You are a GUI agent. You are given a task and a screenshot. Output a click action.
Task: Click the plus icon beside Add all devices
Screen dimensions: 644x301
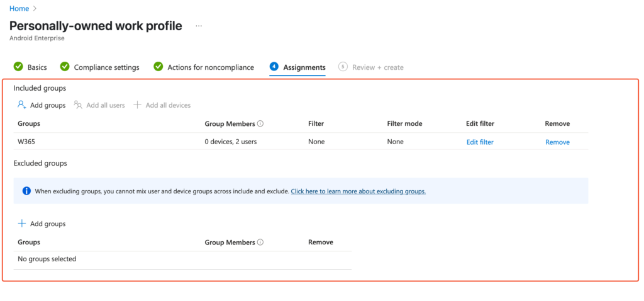[137, 105]
